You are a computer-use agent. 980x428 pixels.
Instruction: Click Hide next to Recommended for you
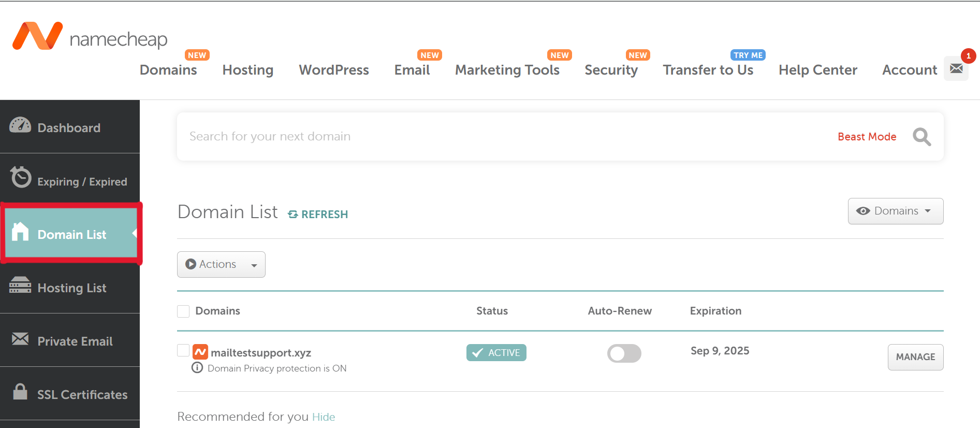pyautogui.click(x=324, y=417)
